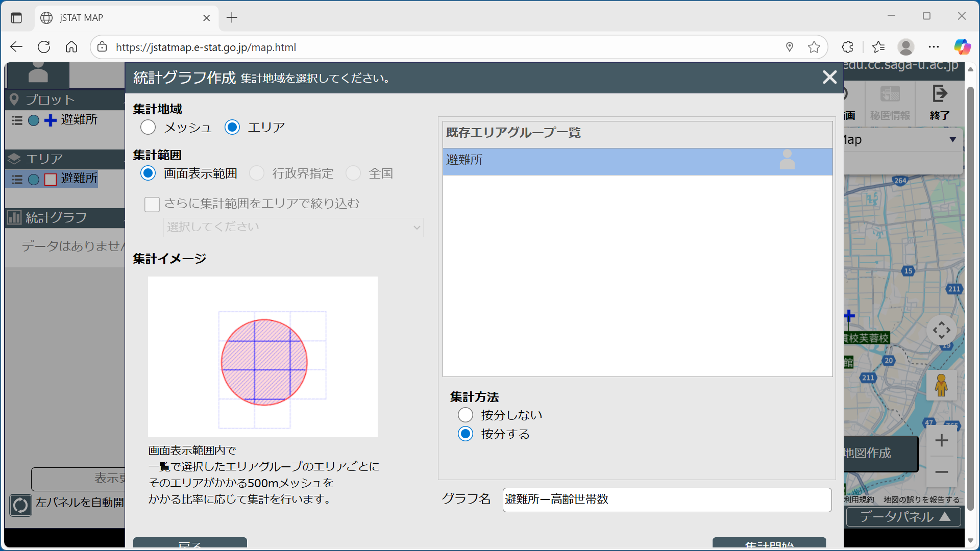The image size is (980, 551).
Task: Expand the Map type dropdown arrow
Action: click(952, 140)
